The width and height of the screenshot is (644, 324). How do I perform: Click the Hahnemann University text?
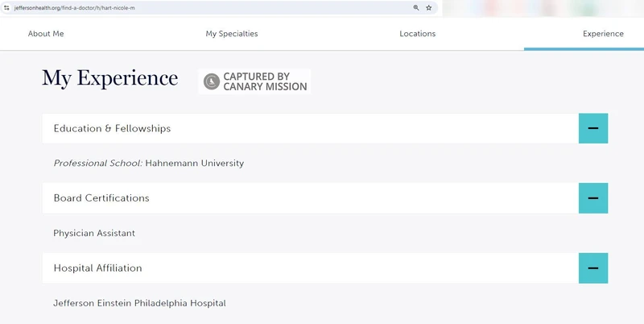194,163
